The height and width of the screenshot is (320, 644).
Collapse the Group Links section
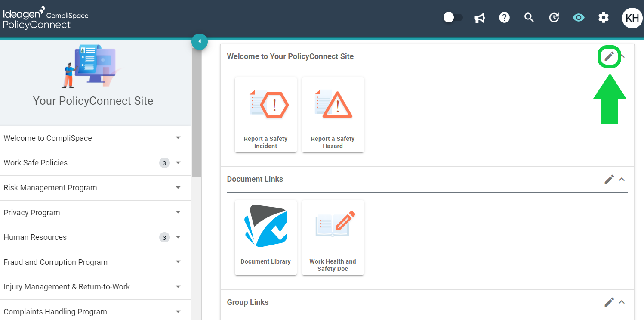(x=622, y=302)
